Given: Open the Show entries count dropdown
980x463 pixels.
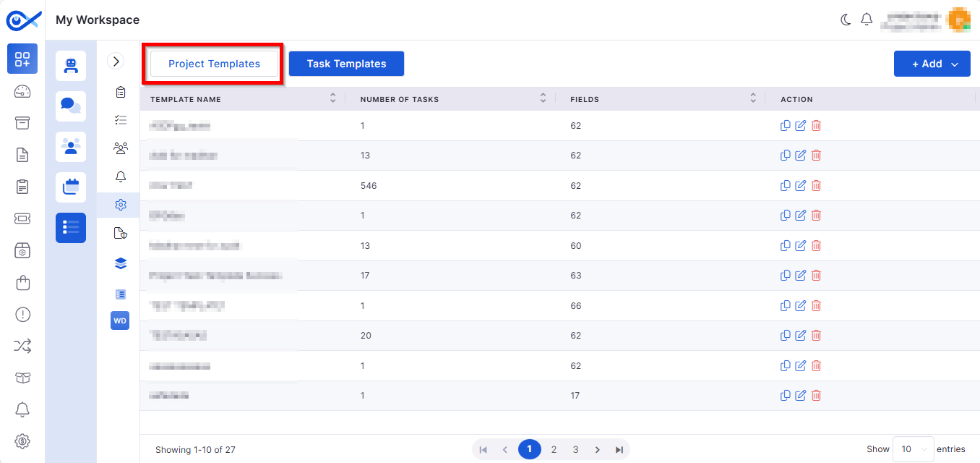Looking at the screenshot, I should pyautogui.click(x=914, y=449).
